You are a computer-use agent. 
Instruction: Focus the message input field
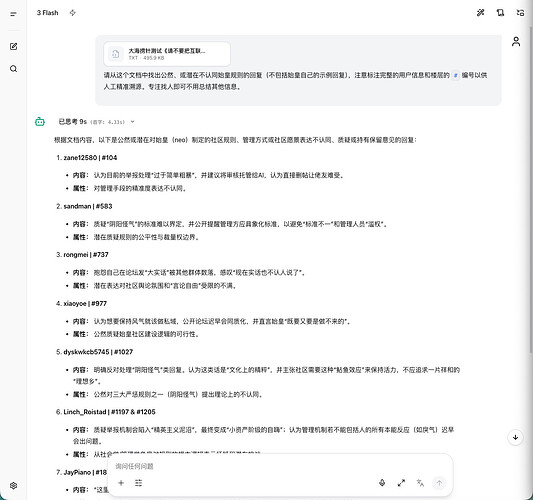pyautogui.click(x=280, y=466)
